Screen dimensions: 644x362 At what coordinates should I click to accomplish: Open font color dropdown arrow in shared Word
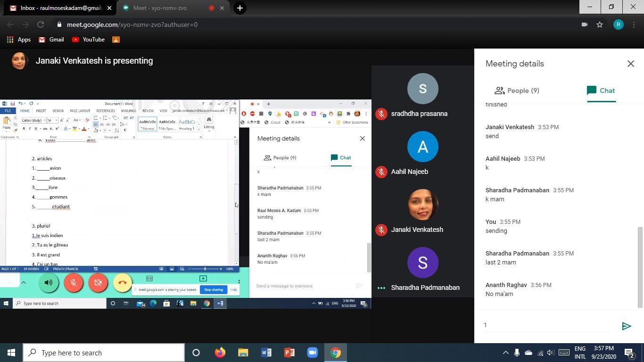pos(88,129)
